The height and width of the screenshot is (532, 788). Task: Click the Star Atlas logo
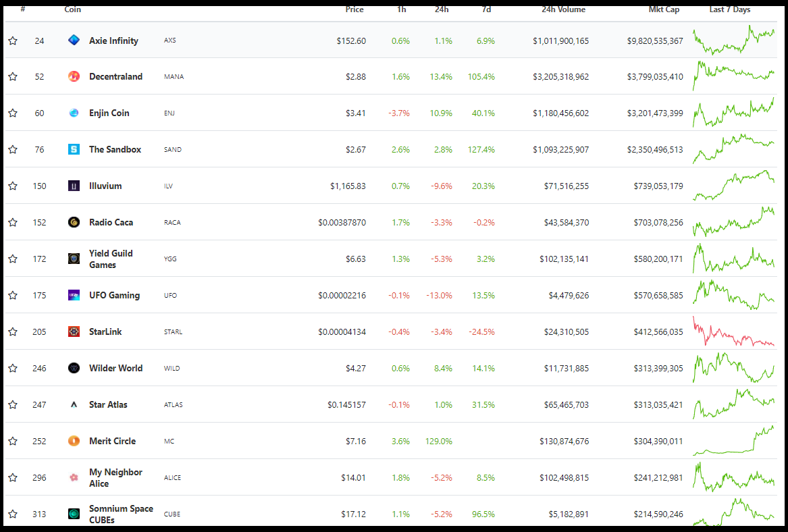(x=74, y=404)
